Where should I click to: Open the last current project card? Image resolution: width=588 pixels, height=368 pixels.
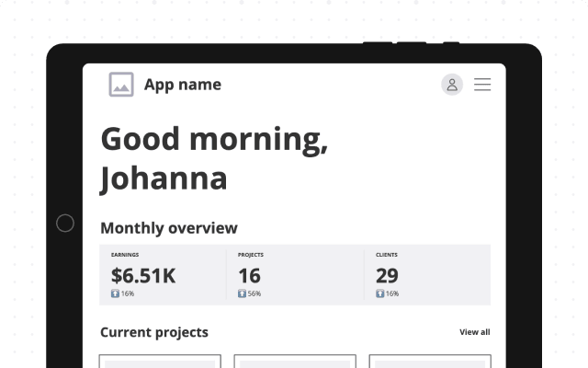click(430, 361)
